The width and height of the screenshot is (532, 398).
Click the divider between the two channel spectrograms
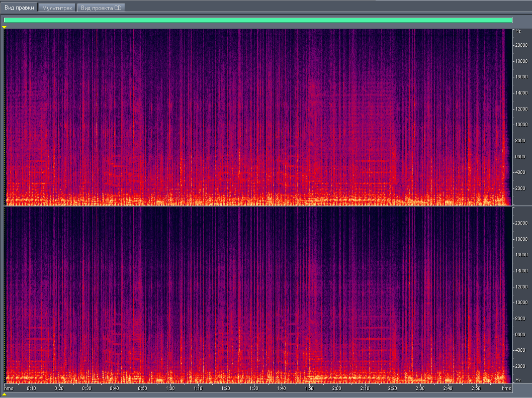[258, 206]
